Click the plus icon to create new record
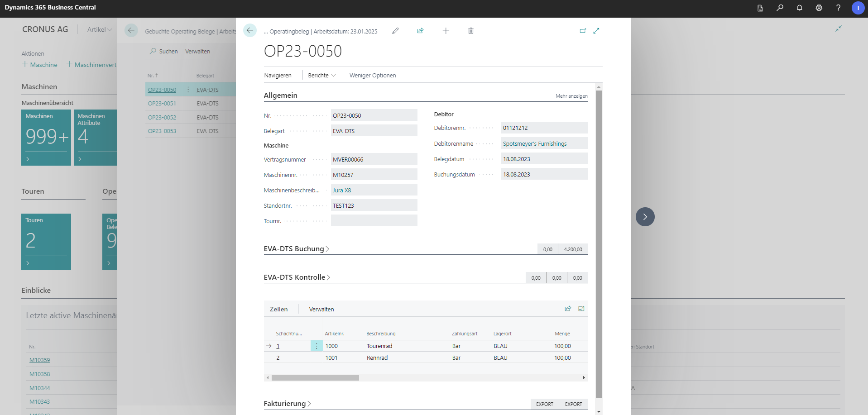This screenshot has height=415, width=868. [x=446, y=31]
